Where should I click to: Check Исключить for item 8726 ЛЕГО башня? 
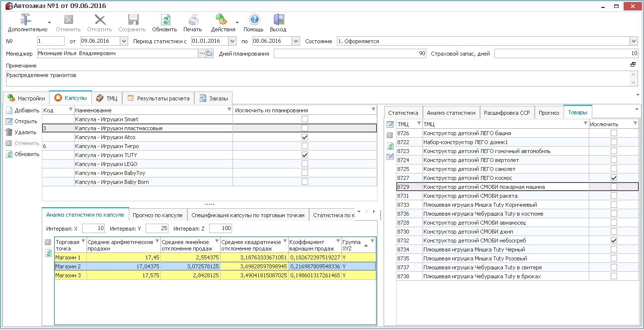(614, 133)
